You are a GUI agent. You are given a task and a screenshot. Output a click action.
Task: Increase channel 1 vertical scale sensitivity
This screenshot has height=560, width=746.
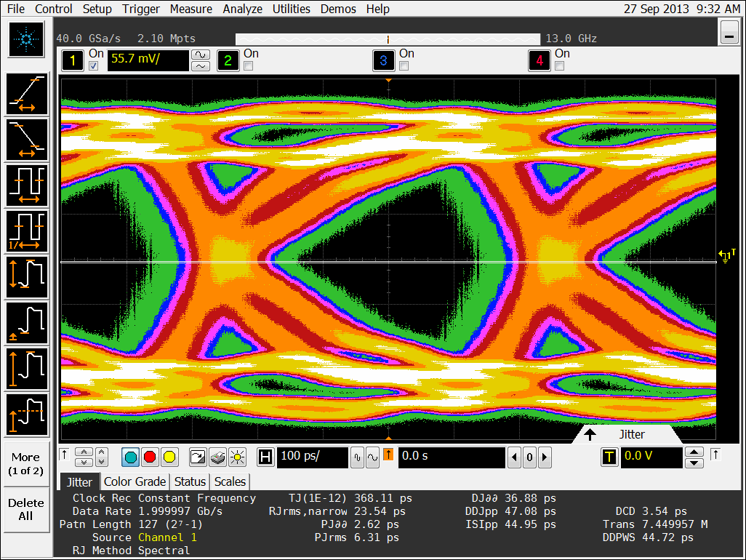[200, 55]
